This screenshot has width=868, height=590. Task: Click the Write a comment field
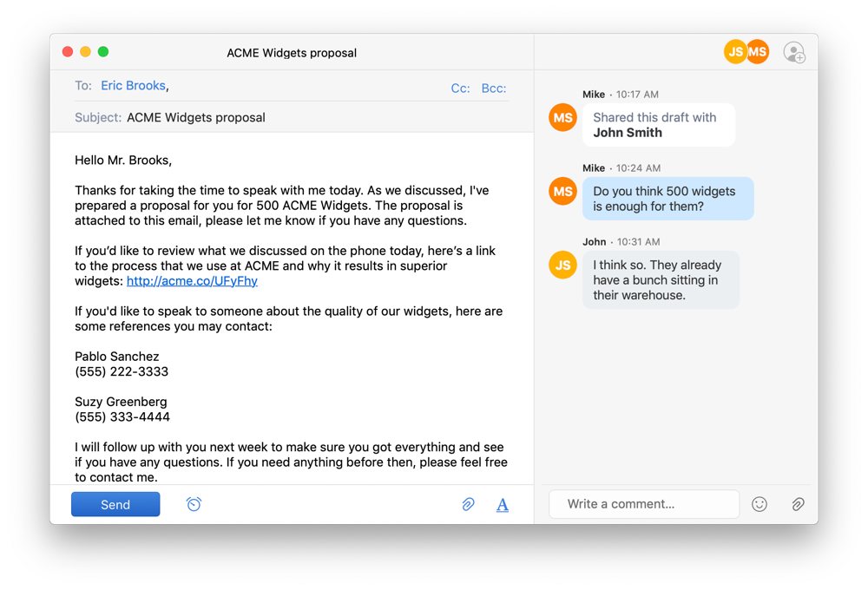(x=644, y=504)
